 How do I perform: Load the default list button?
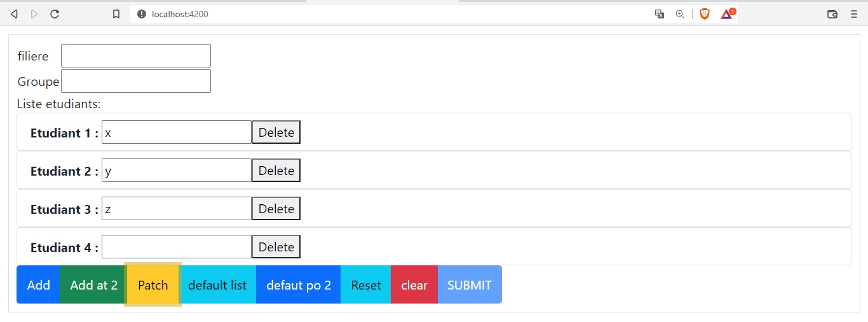217,285
